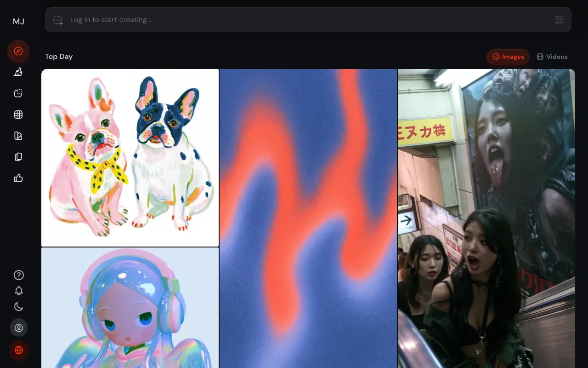The height and width of the screenshot is (368, 588).
Task: Open the grid Organize icon in sidebar
Action: point(18,115)
